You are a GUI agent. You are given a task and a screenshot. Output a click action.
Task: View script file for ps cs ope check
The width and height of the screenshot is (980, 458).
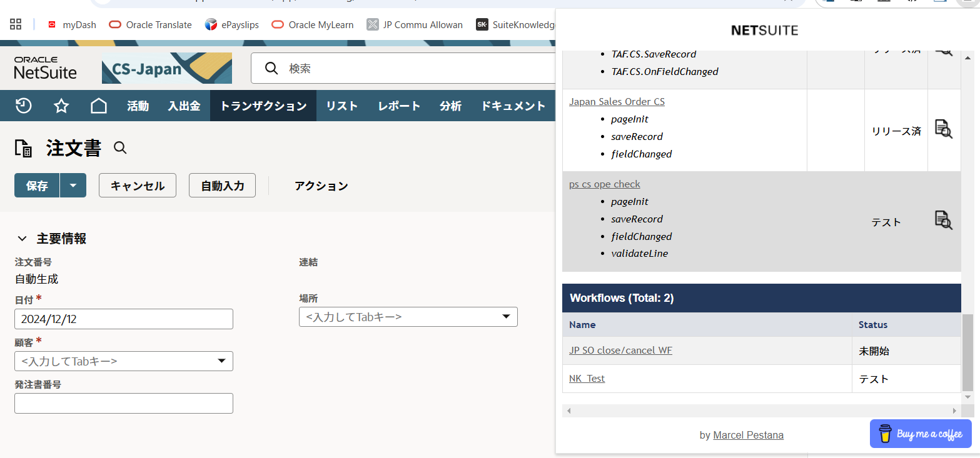943,221
